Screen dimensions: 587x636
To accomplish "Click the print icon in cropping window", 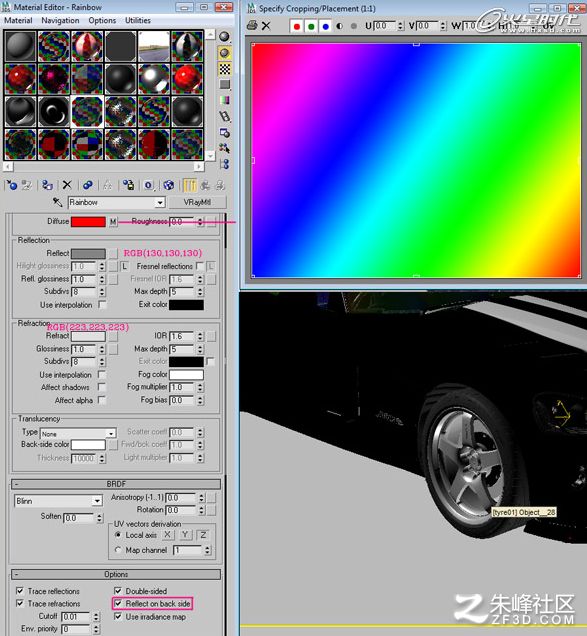I will (x=252, y=26).
